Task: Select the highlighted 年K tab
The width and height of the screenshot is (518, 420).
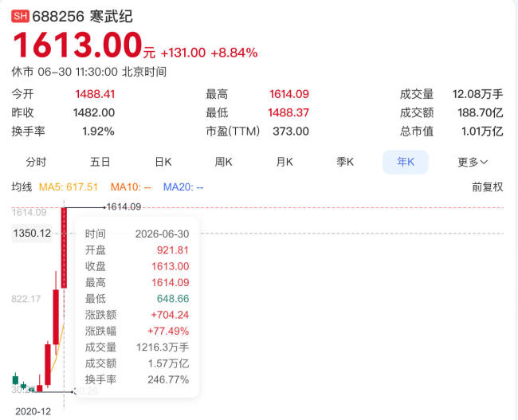Action: (406, 162)
